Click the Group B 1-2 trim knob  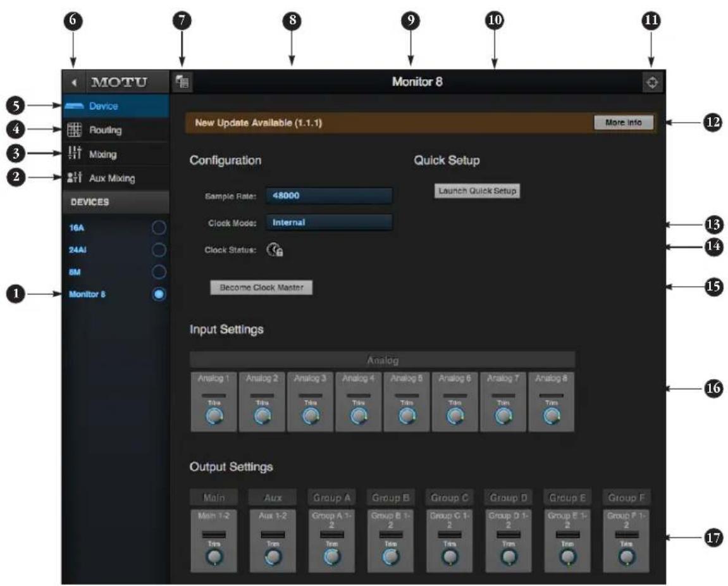point(391,557)
